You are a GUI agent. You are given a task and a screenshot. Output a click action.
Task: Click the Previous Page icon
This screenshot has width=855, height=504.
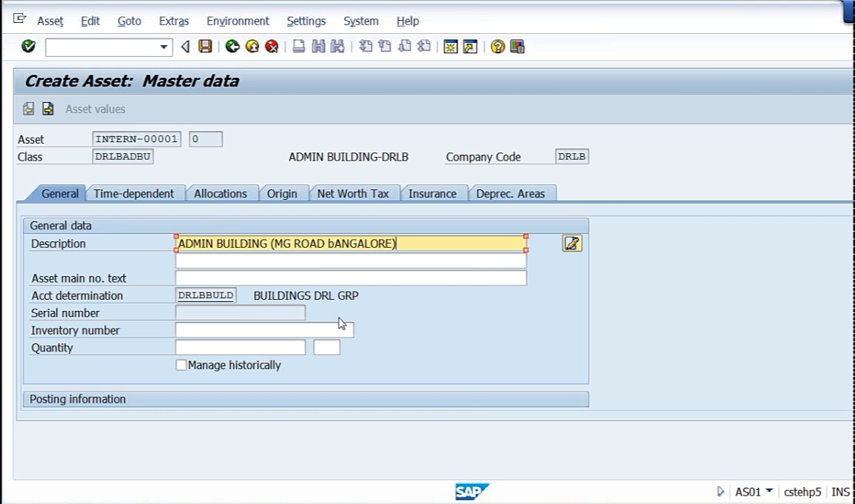385,47
